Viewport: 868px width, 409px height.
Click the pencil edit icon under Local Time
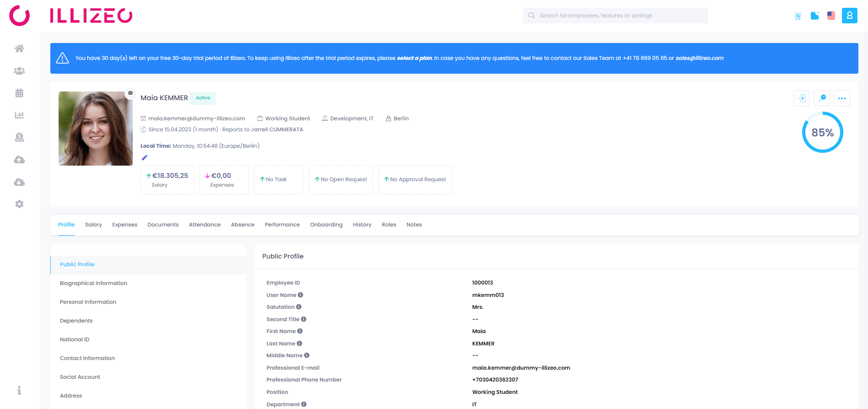(145, 157)
